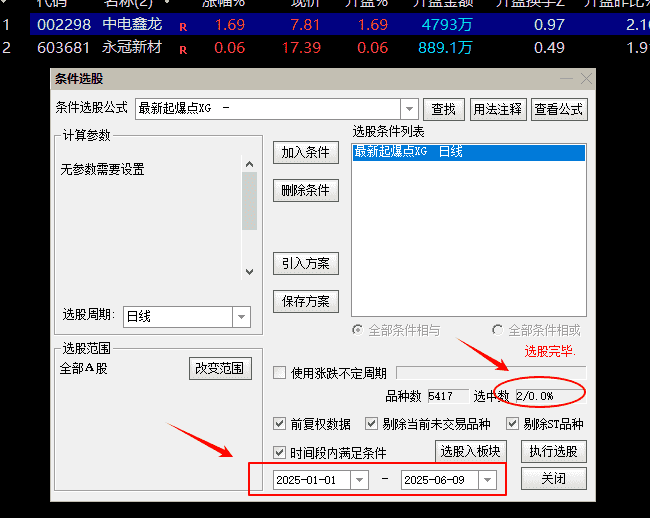
Task: Select stock row 603681 永冠新材
Action: point(340,48)
